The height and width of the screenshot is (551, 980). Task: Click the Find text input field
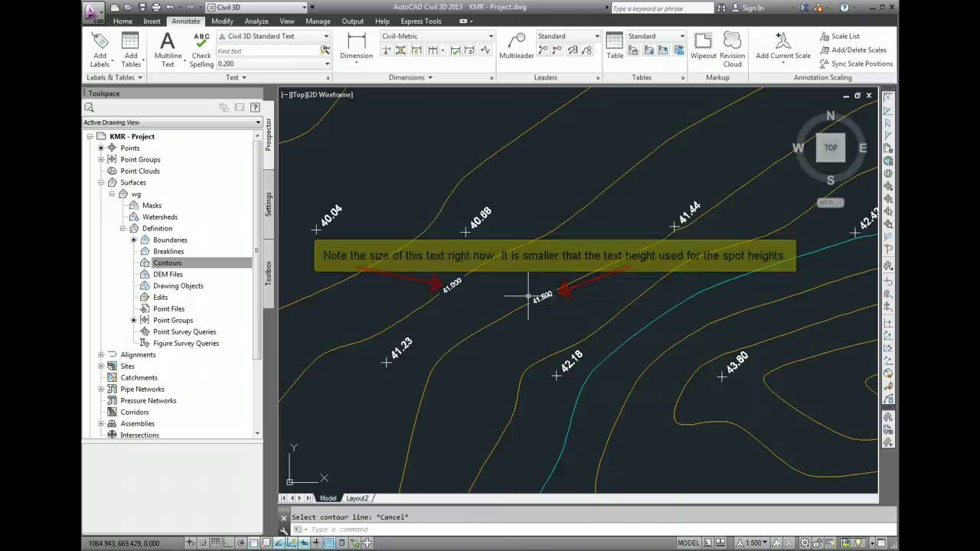pyautogui.click(x=268, y=51)
